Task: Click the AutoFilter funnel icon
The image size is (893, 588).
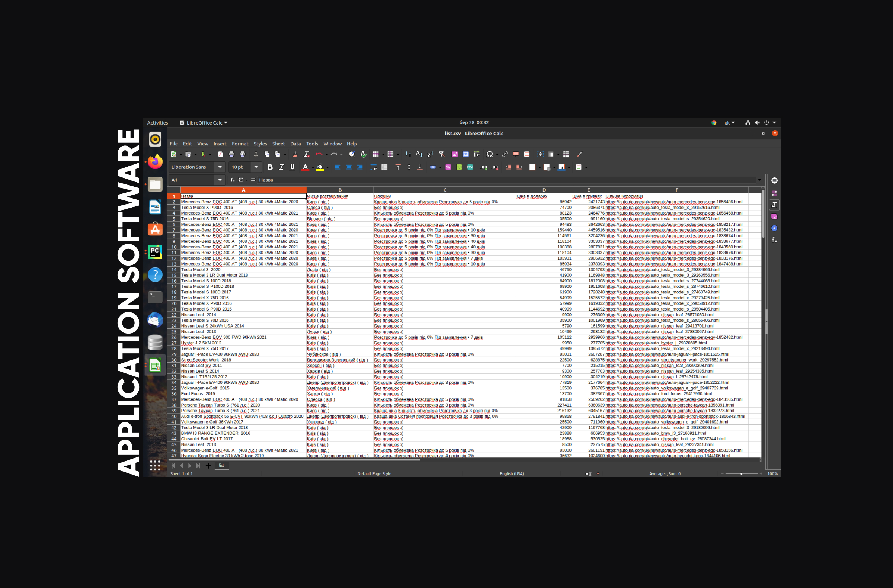Action: coord(442,154)
